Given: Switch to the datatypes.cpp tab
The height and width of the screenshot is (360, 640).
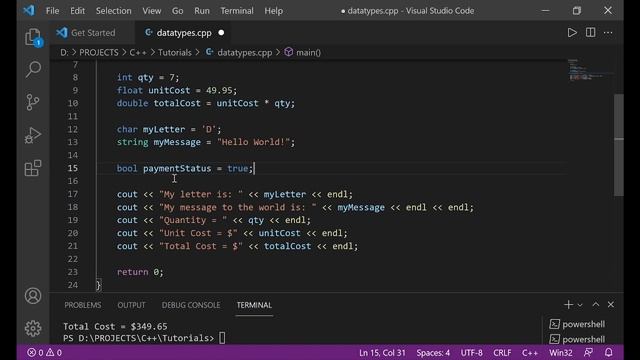Looking at the screenshot, I should 184,33.
